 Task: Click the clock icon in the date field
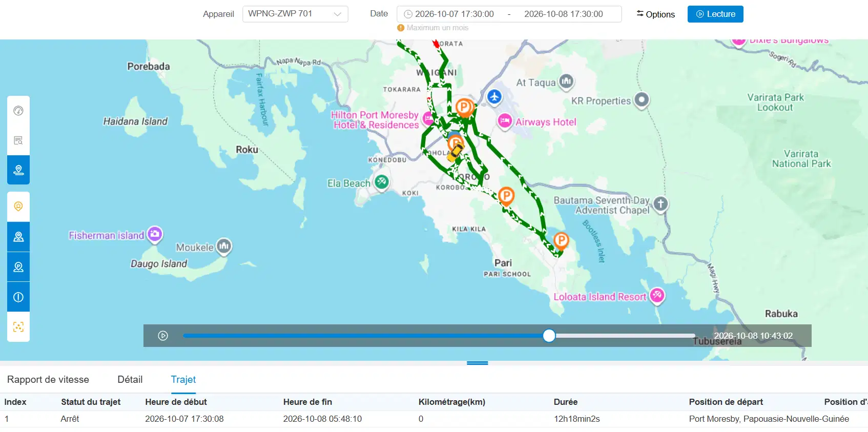(408, 14)
